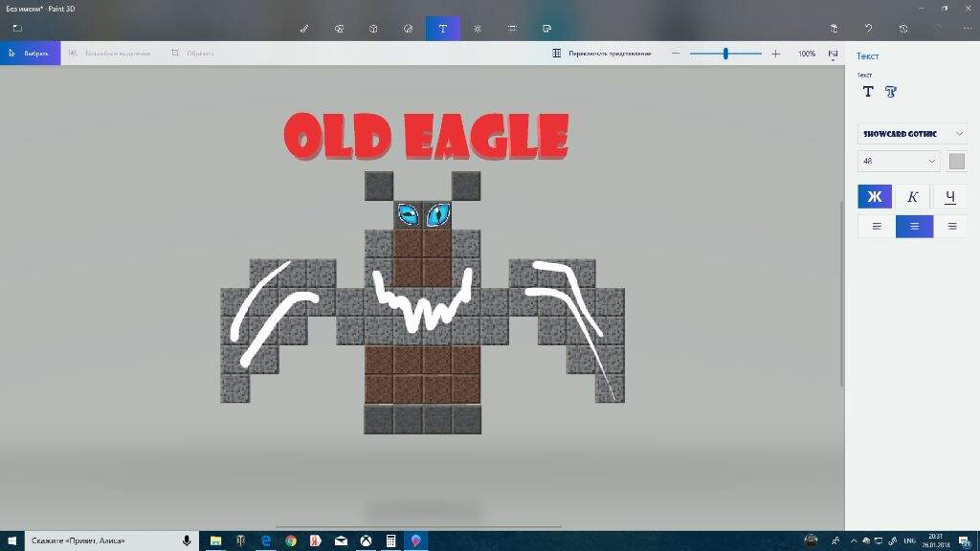Open Calculator from the taskbar

click(x=390, y=541)
